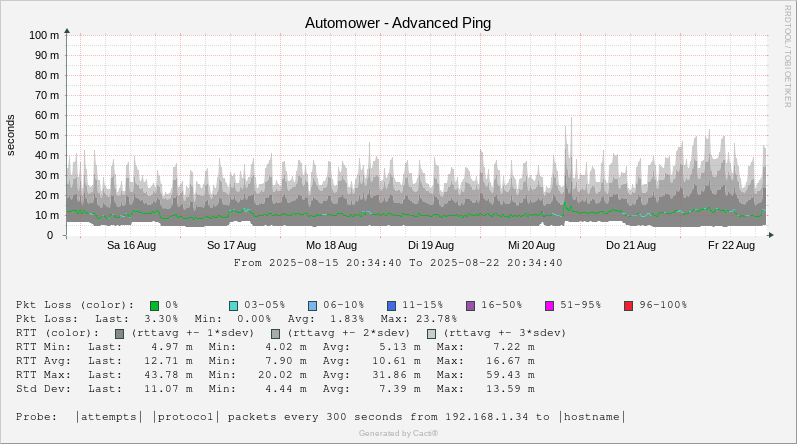Image resolution: width=797 pixels, height=444 pixels.
Task: Click the |attempts| placeholder in Probe line
Action: click(x=109, y=417)
